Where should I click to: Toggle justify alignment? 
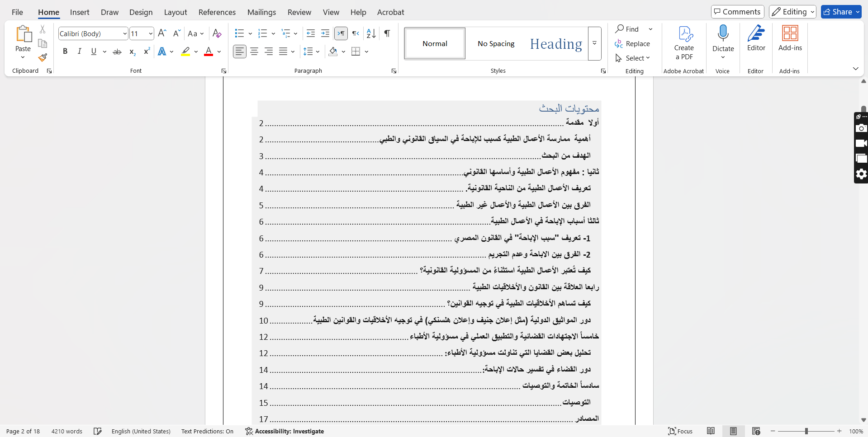point(283,52)
